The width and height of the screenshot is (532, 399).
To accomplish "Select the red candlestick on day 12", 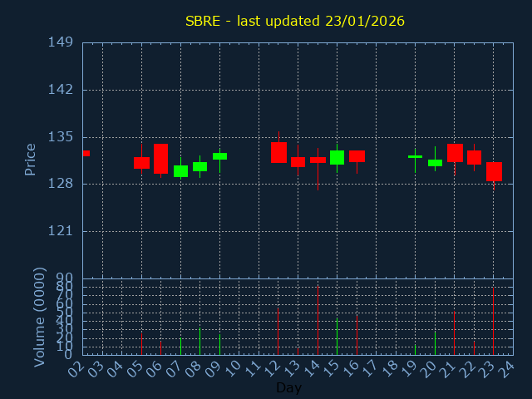I will pyautogui.click(x=278, y=152).
